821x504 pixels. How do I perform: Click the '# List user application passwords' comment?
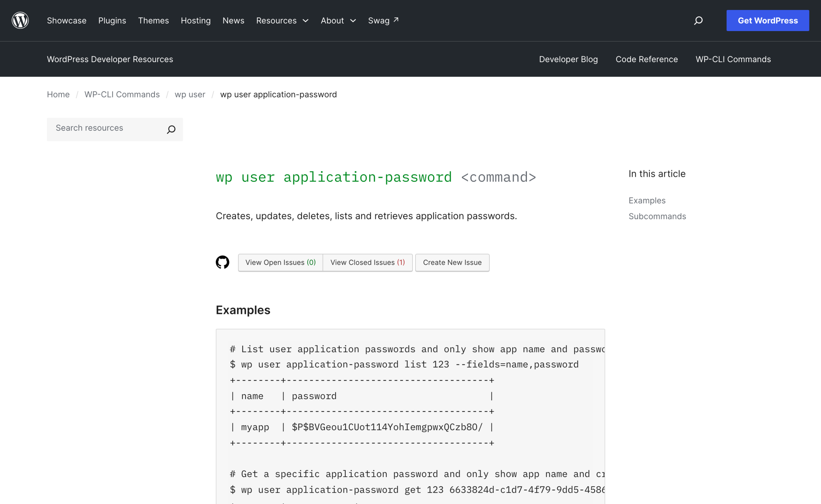[417, 349]
